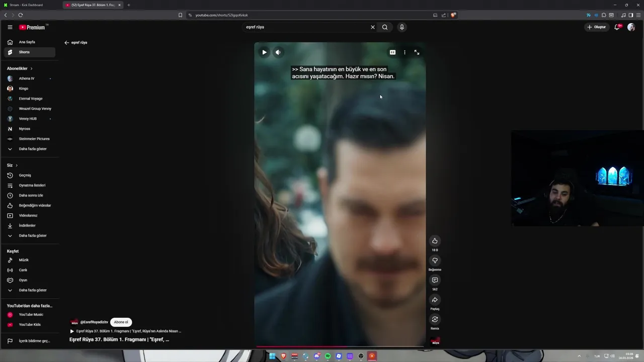
Task: Open Oyun gaming section
Action: [30, 280]
